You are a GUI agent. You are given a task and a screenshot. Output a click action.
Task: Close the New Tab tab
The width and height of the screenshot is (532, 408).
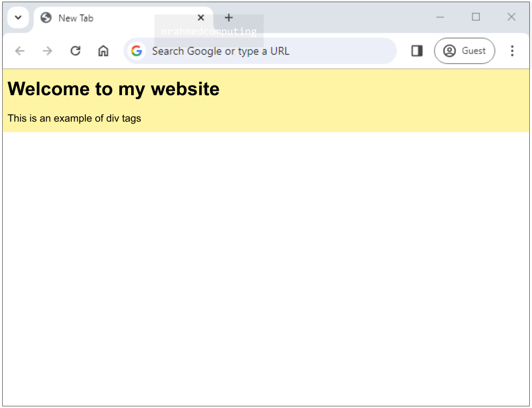point(201,17)
